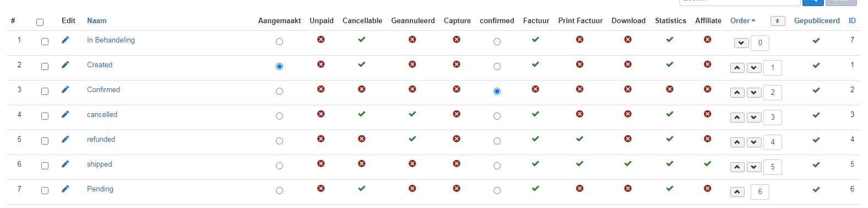Toggle Download green check for shipped row
The width and height of the screenshot is (868, 208).
tap(628, 164)
